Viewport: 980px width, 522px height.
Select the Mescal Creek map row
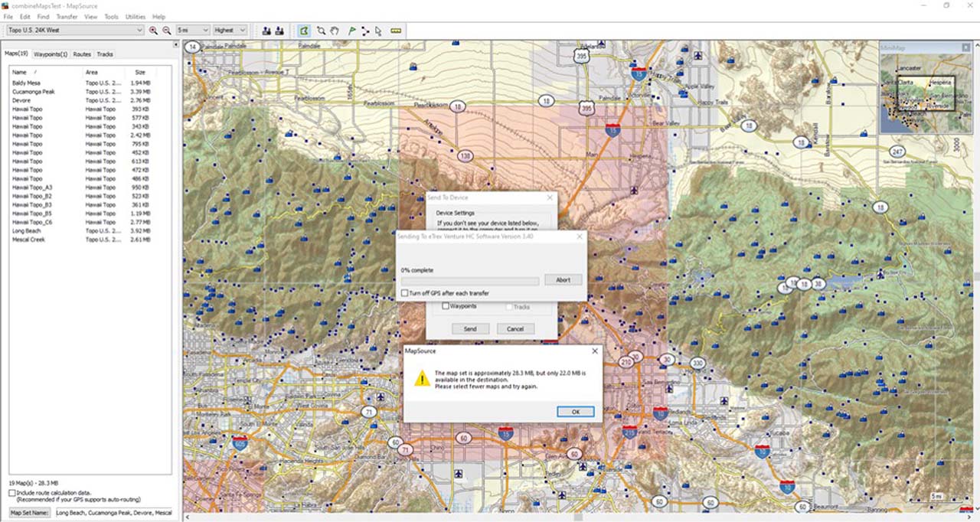[x=80, y=240]
